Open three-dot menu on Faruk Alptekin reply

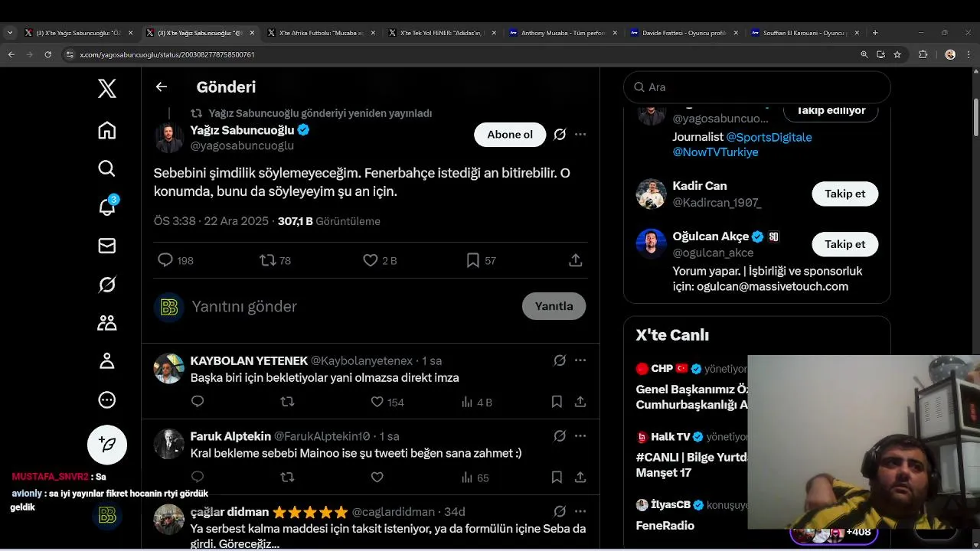click(x=580, y=436)
